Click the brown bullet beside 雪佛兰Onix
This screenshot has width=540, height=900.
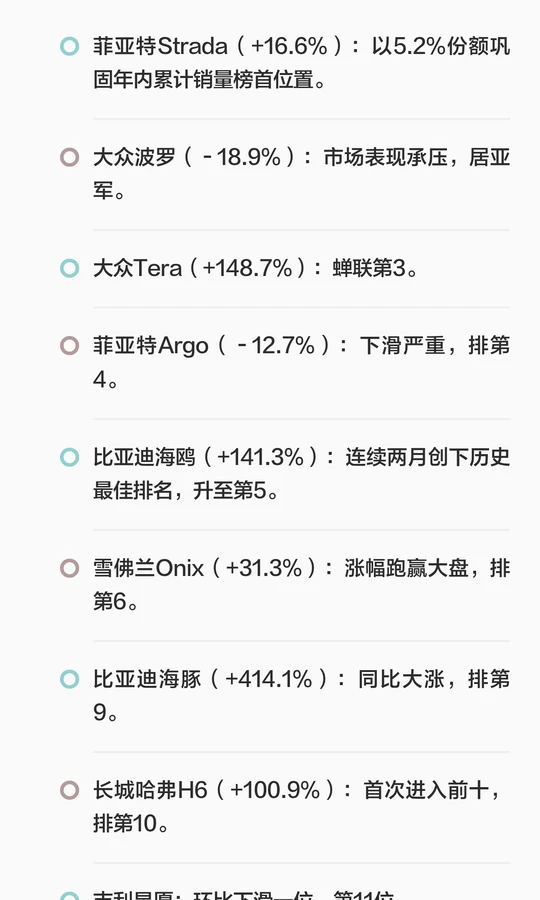[69, 568]
